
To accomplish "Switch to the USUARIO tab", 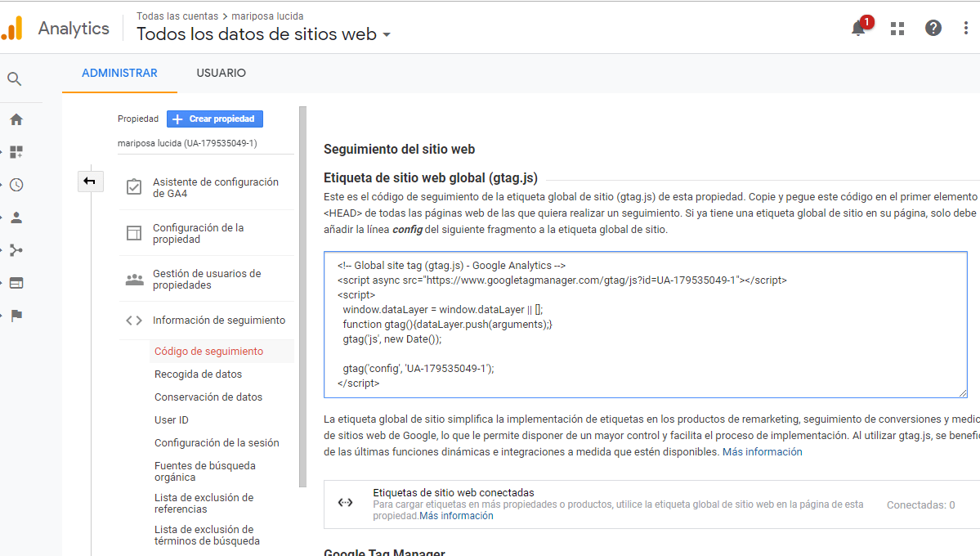I will [x=222, y=73].
